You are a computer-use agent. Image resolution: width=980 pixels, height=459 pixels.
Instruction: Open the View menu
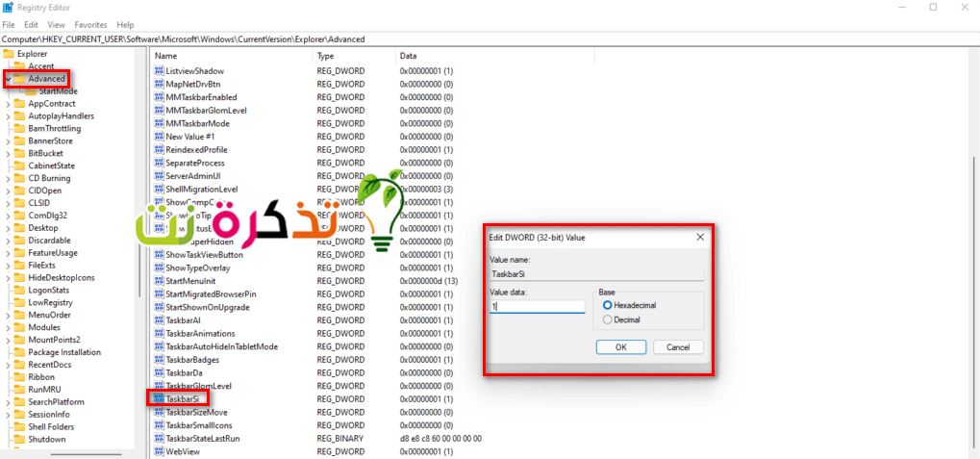click(56, 25)
